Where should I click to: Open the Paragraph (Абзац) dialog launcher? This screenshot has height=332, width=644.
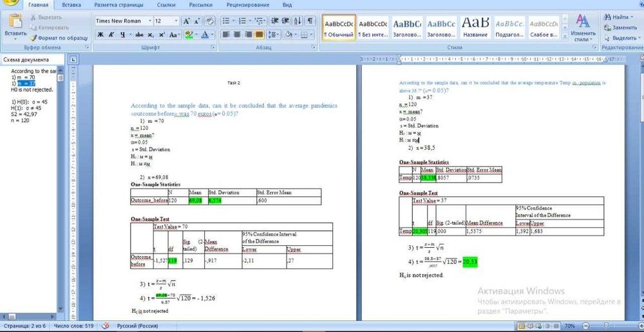point(314,48)
